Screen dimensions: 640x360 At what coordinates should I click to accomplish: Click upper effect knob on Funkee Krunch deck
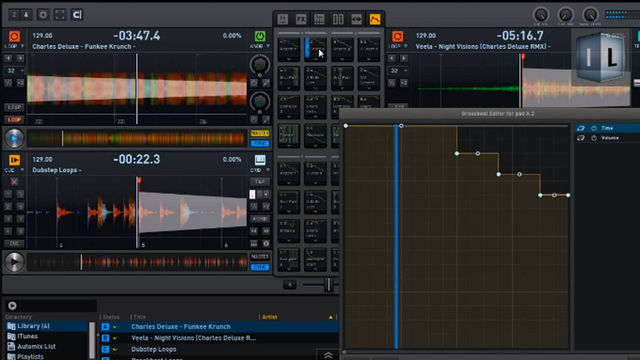click(x=260, y=64)
